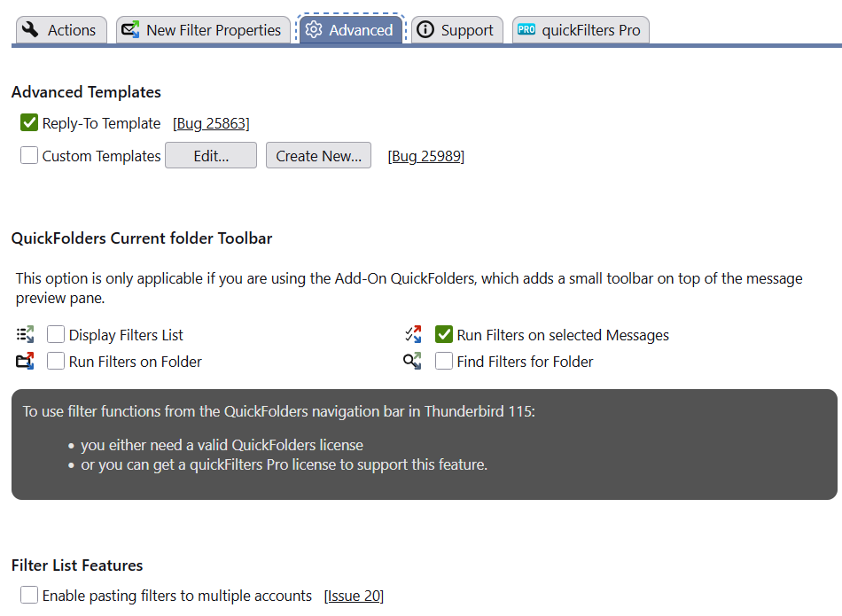
Task: Click the info icon on Support tab
Action: (425, 30)
